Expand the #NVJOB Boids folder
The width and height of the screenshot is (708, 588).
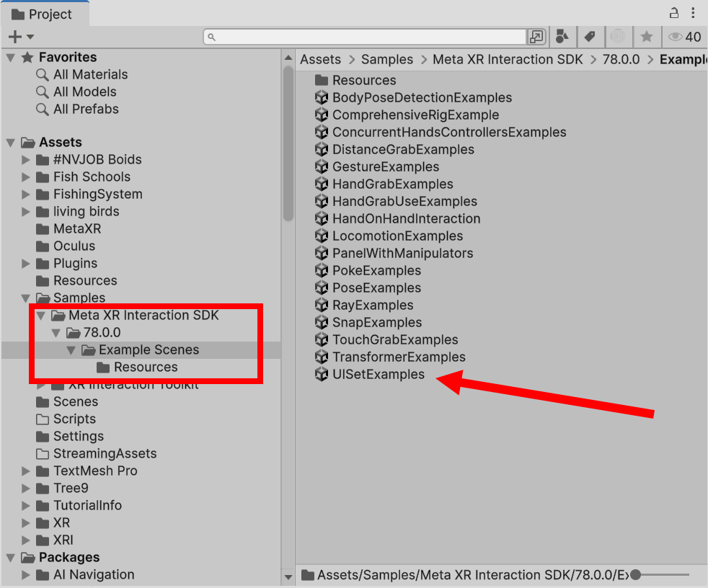(x=26, y=160)
